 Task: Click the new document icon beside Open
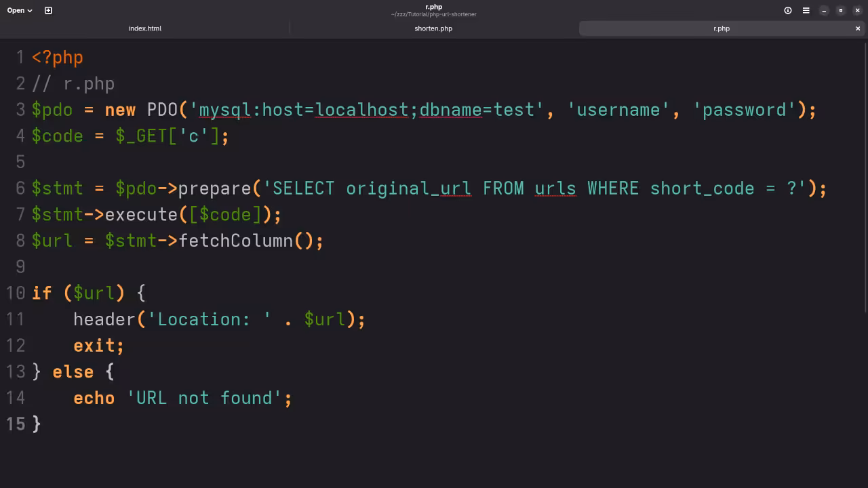tap(47, 10)
